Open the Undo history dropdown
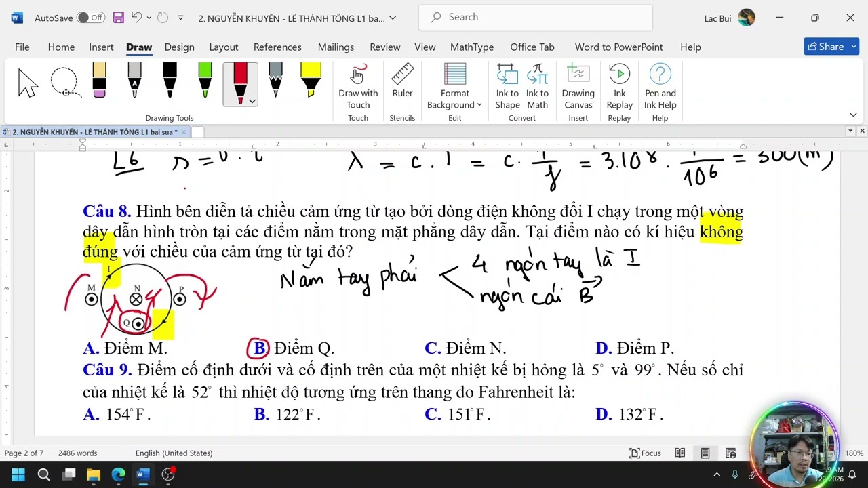Screen dimensions: 868x488 click(x=149, y=18)
